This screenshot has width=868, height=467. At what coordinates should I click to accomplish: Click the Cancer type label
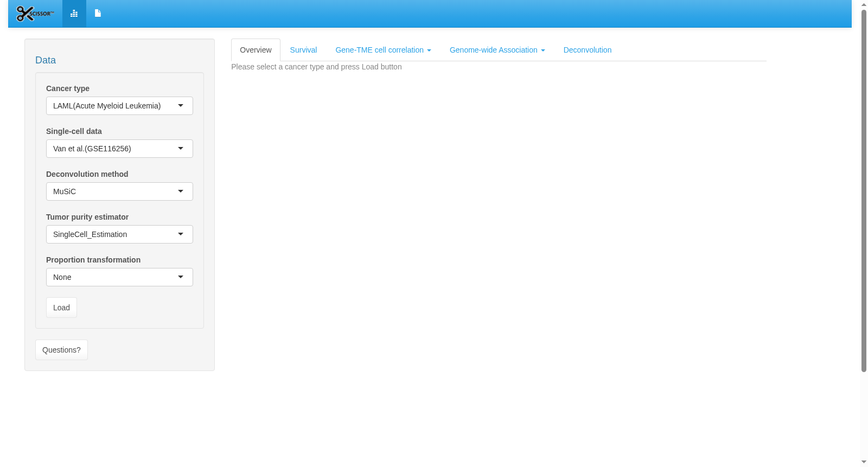tap(68, 88)
